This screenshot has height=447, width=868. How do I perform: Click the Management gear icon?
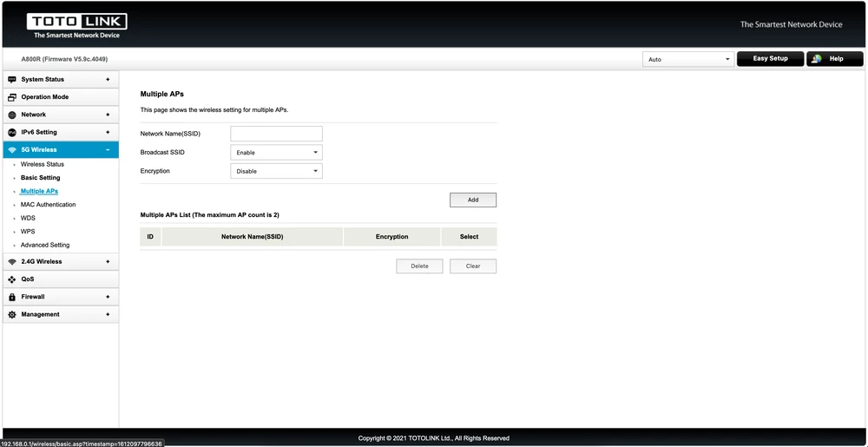point(12,314)
